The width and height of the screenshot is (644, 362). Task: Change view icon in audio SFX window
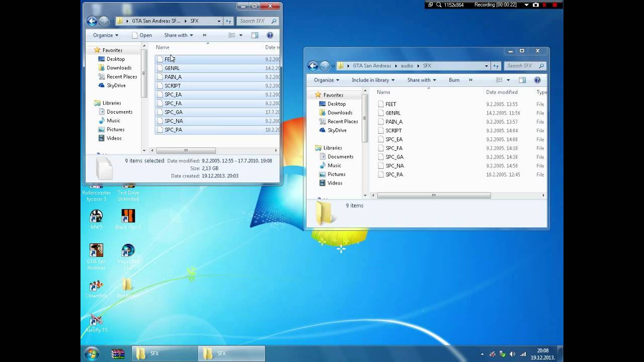point(499,80)
